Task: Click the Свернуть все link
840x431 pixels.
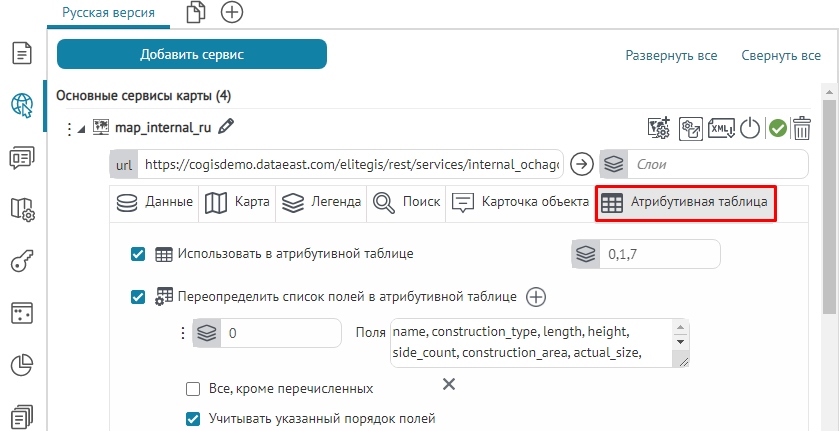Action: point(780,56)
